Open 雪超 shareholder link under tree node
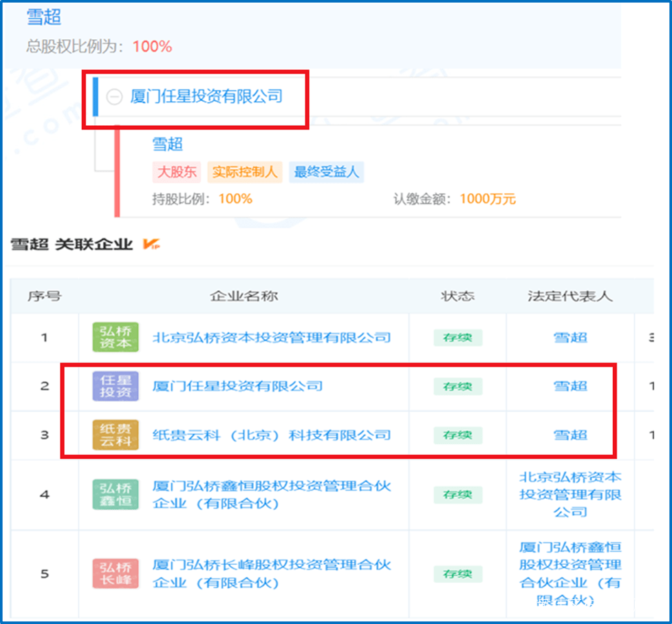The height and width of the screenshot is (624, 672). (168, 144)
